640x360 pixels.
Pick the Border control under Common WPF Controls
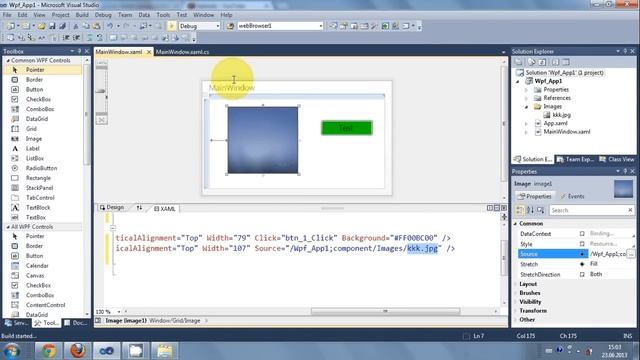click(34, 80)
